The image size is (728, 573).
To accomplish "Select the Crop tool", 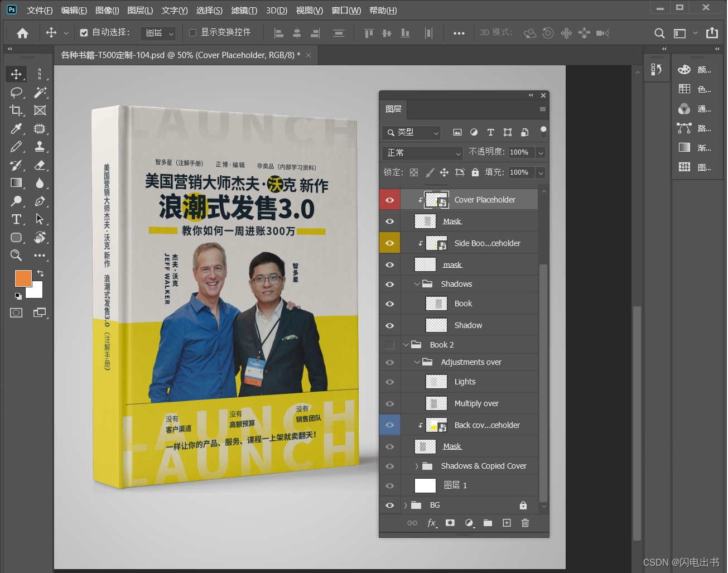I will pos(16,110).
